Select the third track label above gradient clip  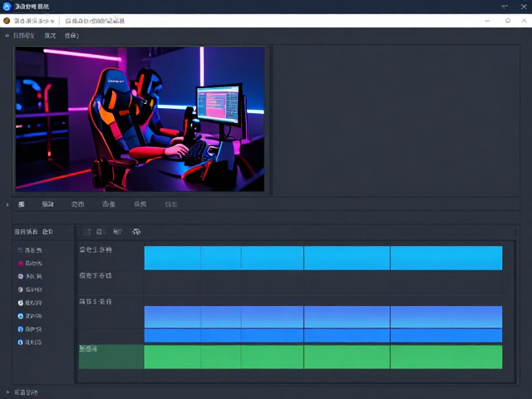tap(96, 302)
